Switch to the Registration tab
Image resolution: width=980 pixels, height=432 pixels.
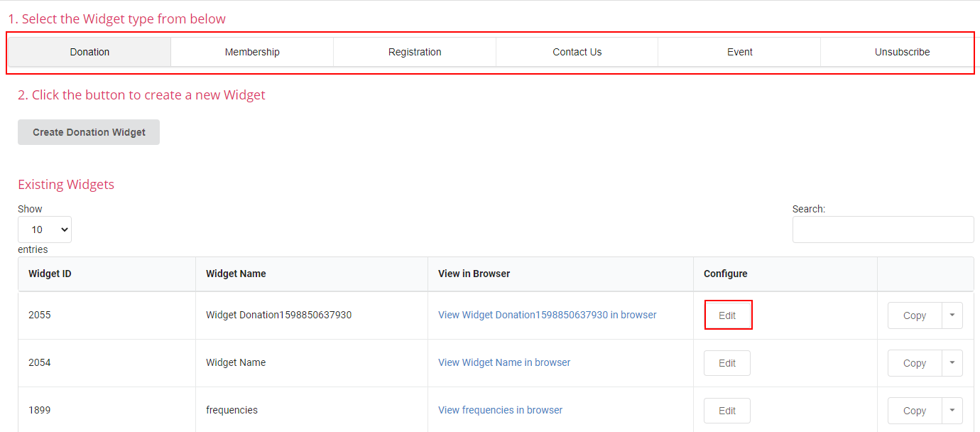tap(415, 52)
